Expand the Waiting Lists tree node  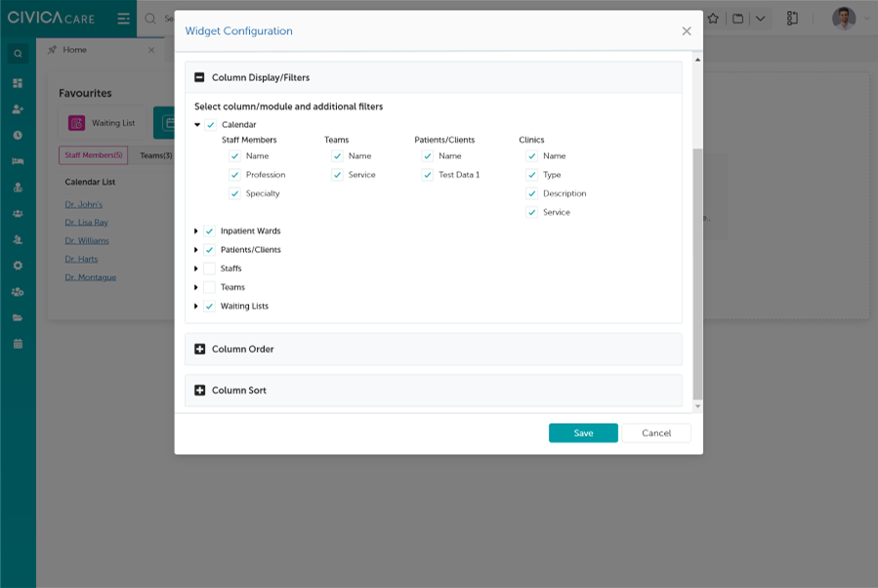point(196,307)
